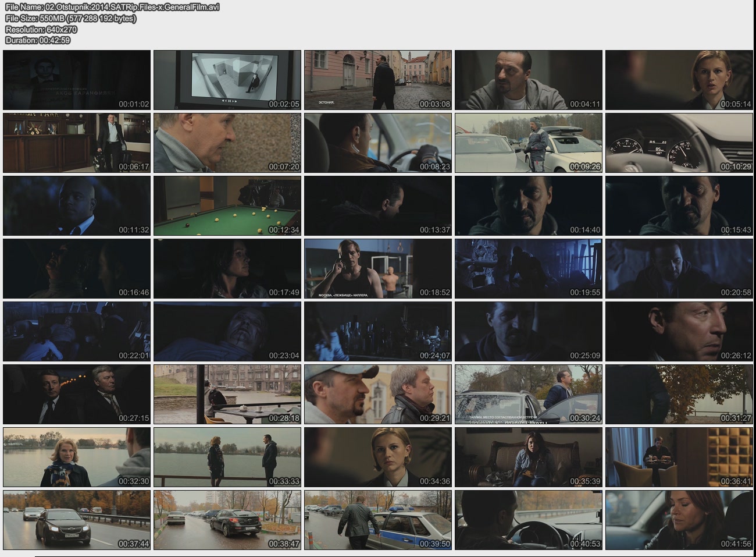Select the woman on sofa thumbnail at 00:35:39

point(528,457)
